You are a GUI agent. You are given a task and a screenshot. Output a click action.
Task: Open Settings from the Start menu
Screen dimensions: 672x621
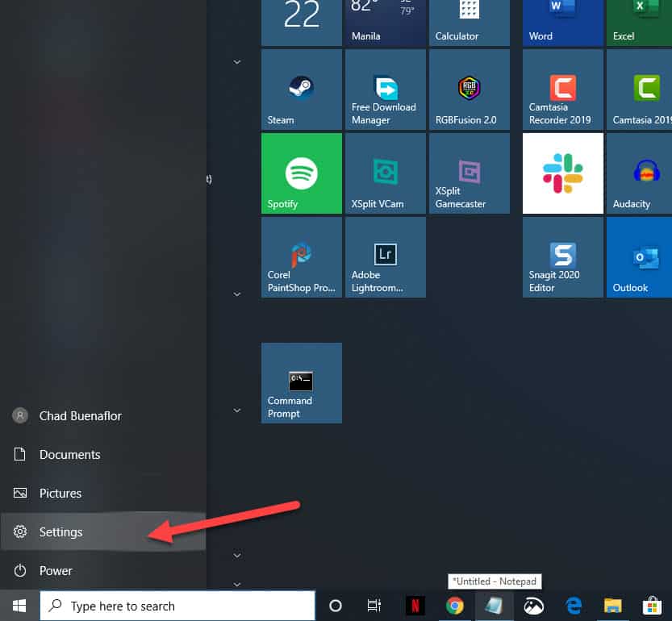[x=103, y=531]
